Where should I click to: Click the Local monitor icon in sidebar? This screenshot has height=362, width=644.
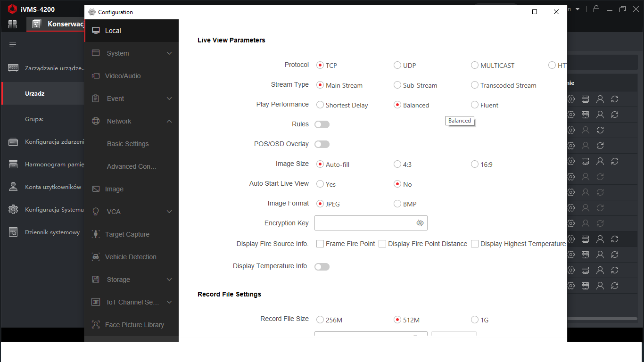(96, 31)
